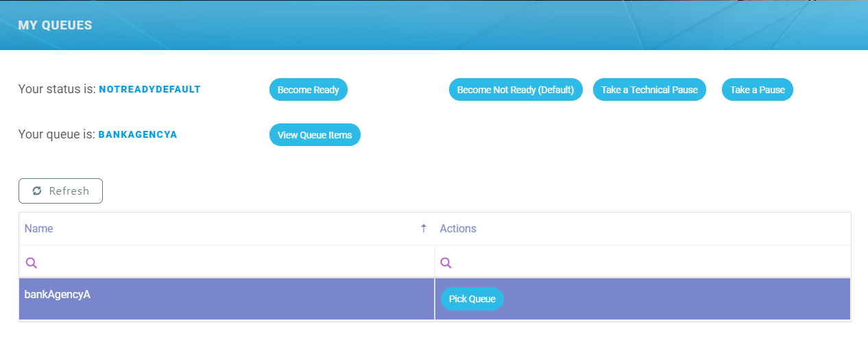Set status with Become Not Ready (Default)

pos(515,90)
